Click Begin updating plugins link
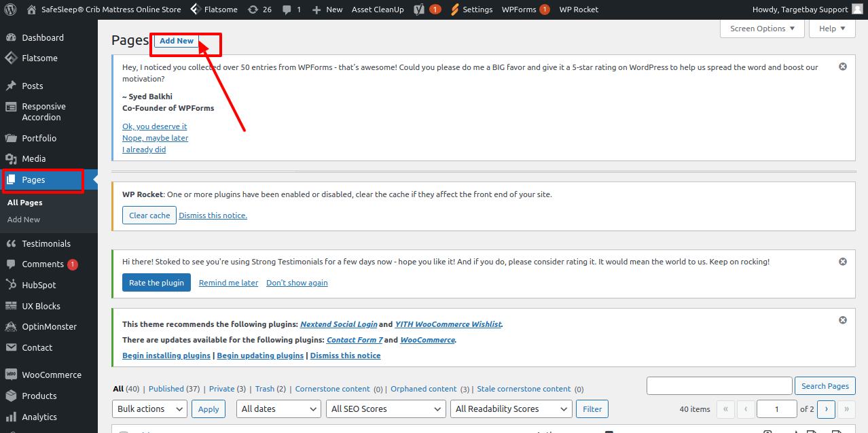 260,356
